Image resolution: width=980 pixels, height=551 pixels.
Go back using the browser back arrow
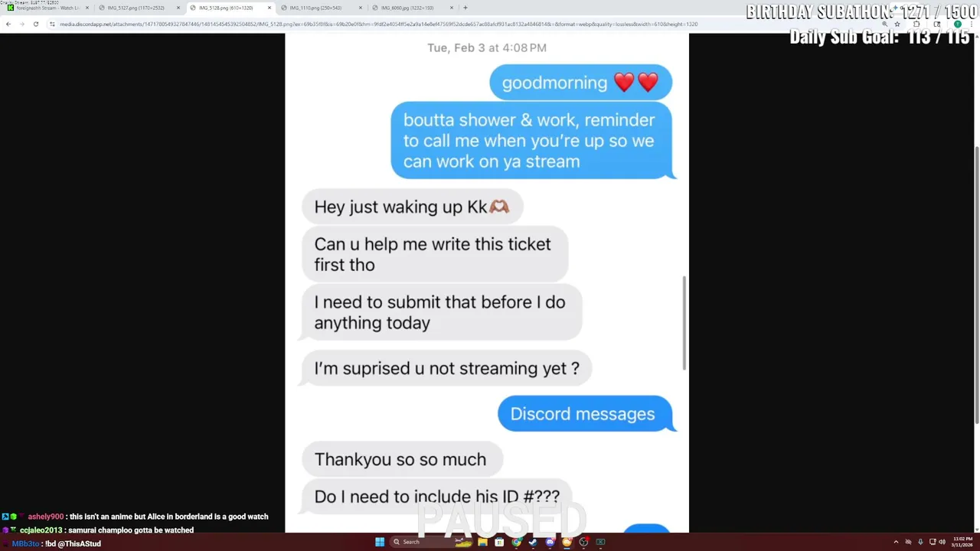[8, 24]
